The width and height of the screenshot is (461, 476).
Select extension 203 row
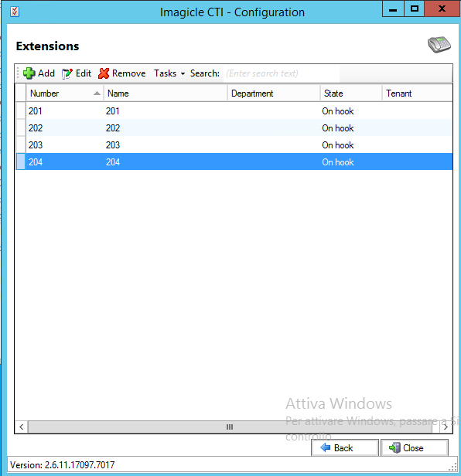(234, 144)
